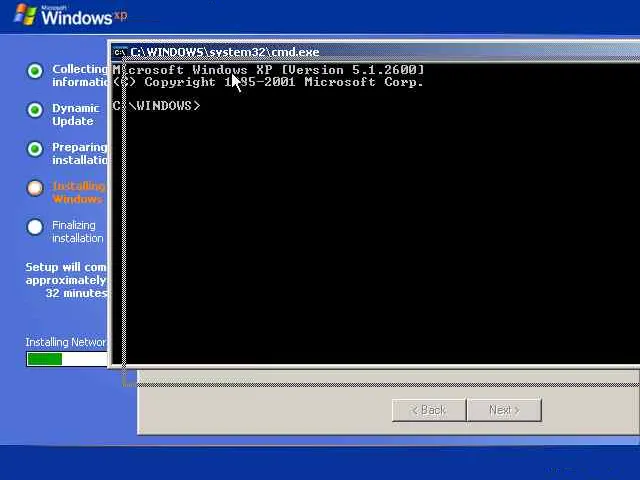Click the Next button
The width and height of the screenshot is (640, 480).
(504, 410)
